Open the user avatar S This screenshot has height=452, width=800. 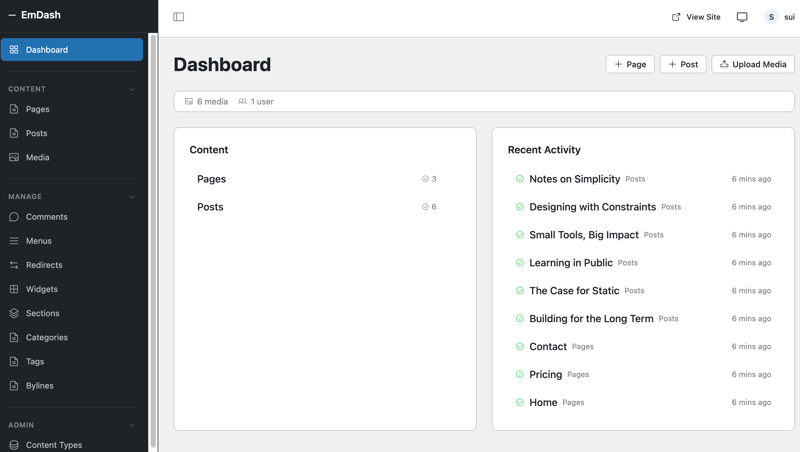[771, 17]
